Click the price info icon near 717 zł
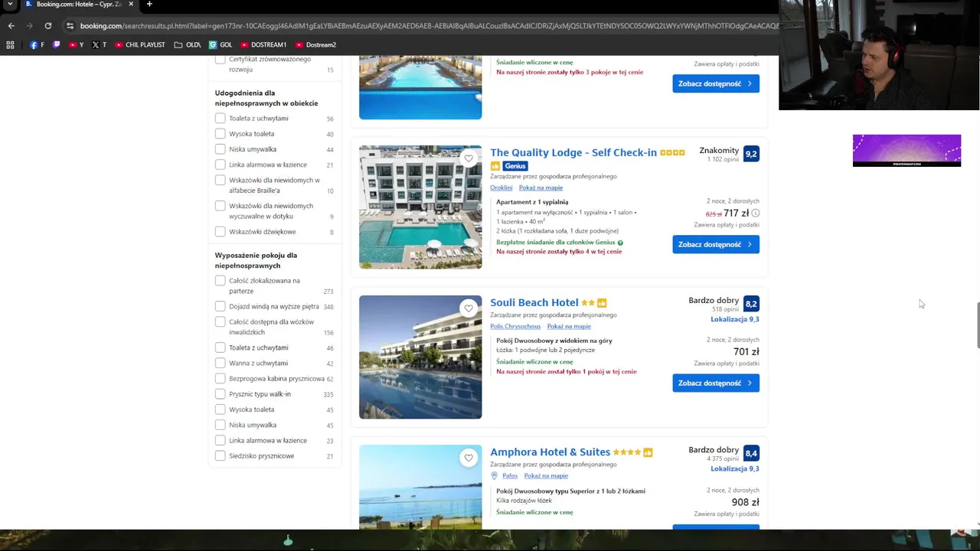 point(756,214)
